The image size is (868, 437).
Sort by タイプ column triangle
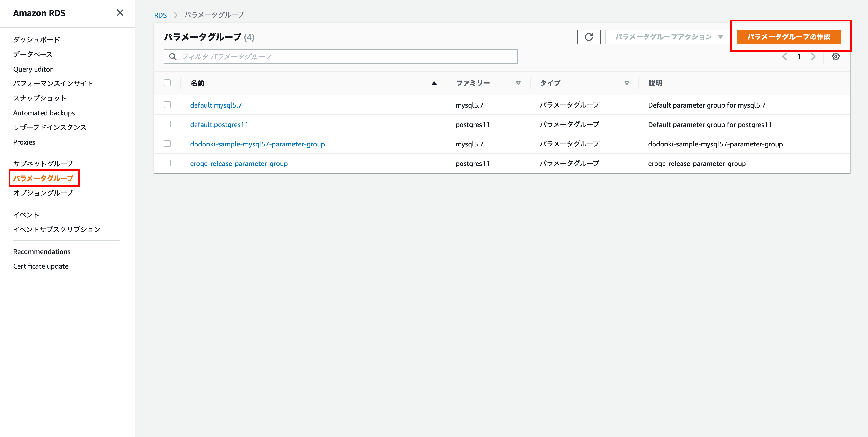coord(626,83)
